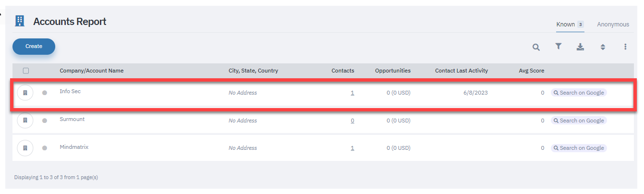Click the Mindmatrix account building icon

[x=25, y=148]
